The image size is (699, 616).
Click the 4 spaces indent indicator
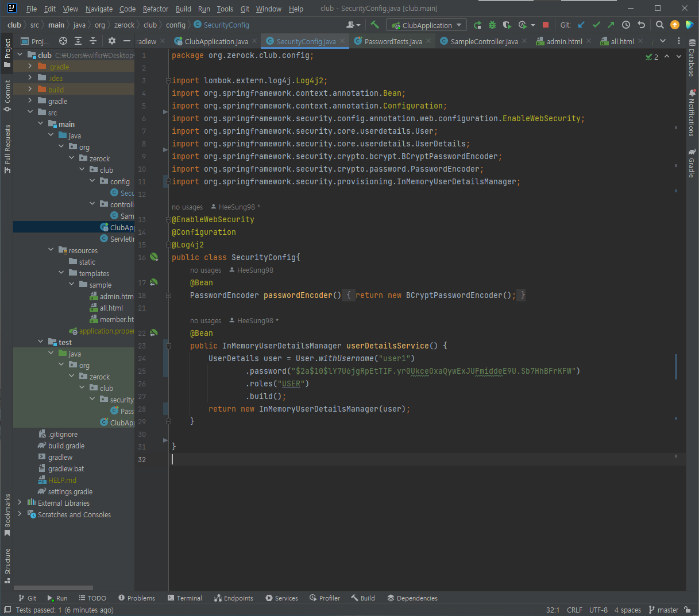pyautogui.click(x=627, y=610)
